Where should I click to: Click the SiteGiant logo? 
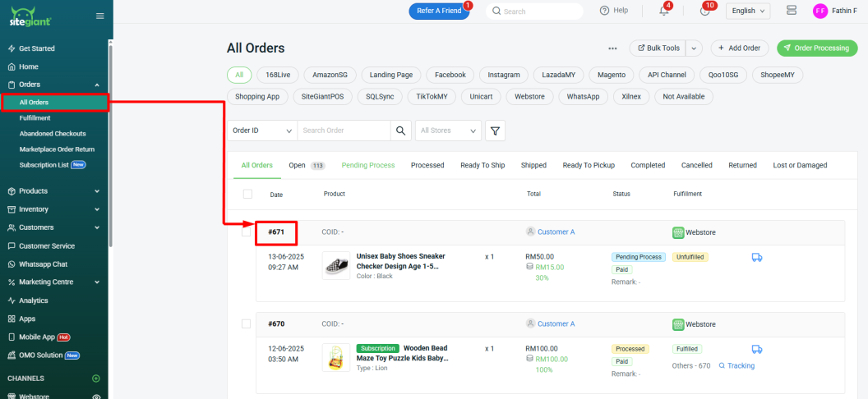[x=30, y=16]
